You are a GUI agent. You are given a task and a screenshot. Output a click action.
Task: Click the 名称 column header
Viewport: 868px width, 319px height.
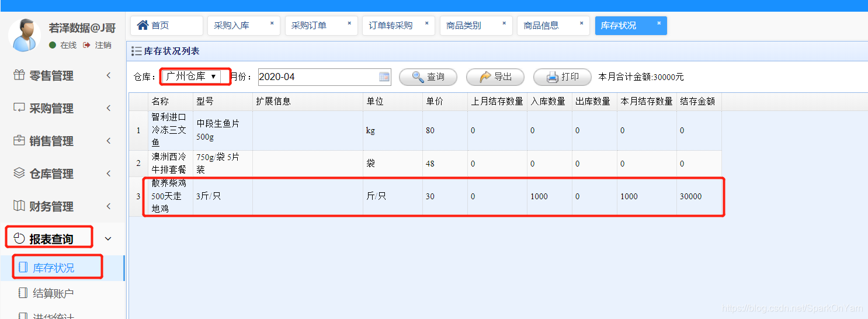tap(170, 102)
